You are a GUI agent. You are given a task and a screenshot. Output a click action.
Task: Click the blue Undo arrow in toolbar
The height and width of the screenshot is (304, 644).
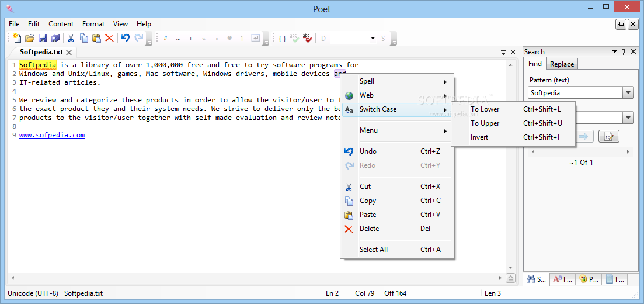click(x=126, y=38)
